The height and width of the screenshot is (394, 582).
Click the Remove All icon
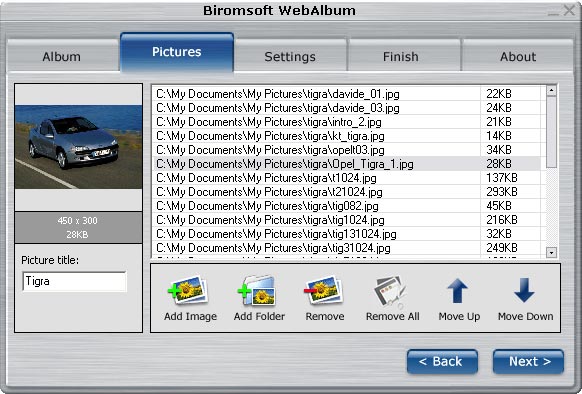click(390, 292)
